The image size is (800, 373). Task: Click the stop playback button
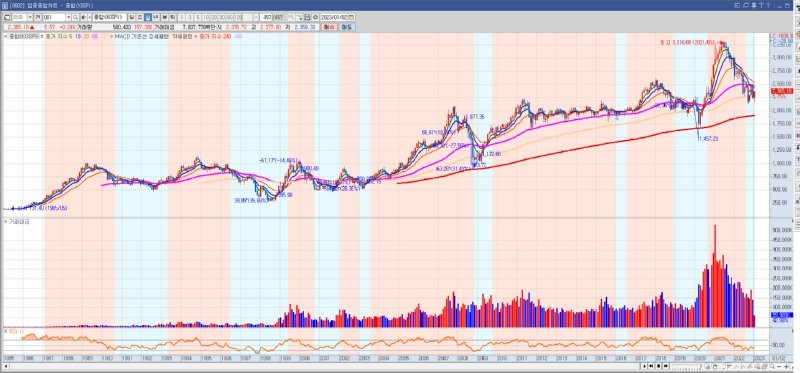tap(659, 366)
